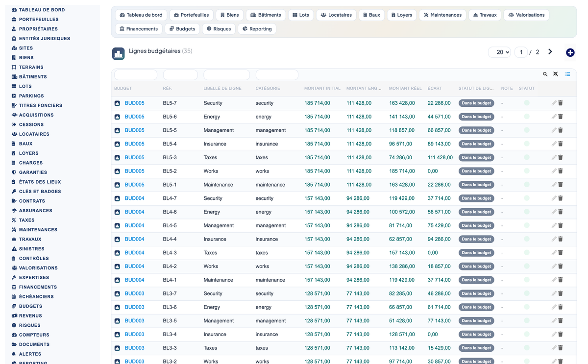
Task: Delete the BL5-4 Insurance budget line
Action: [561, 144]
